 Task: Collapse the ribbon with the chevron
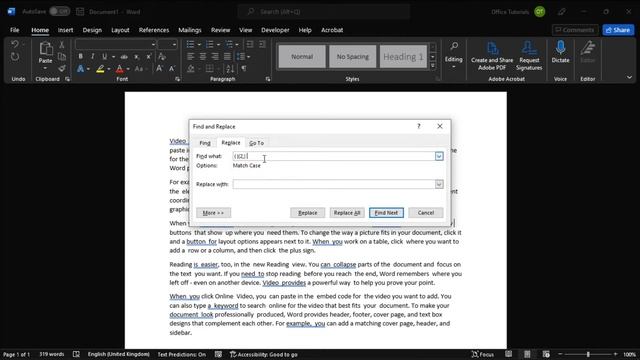point(629,77)
